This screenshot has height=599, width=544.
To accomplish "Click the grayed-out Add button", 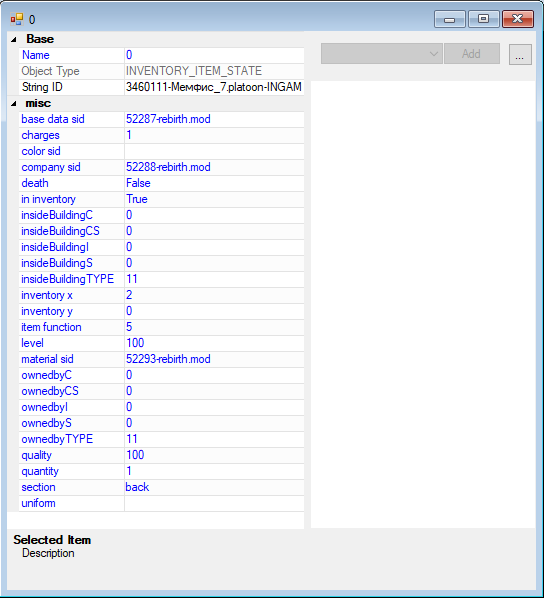I will [472, 54].
